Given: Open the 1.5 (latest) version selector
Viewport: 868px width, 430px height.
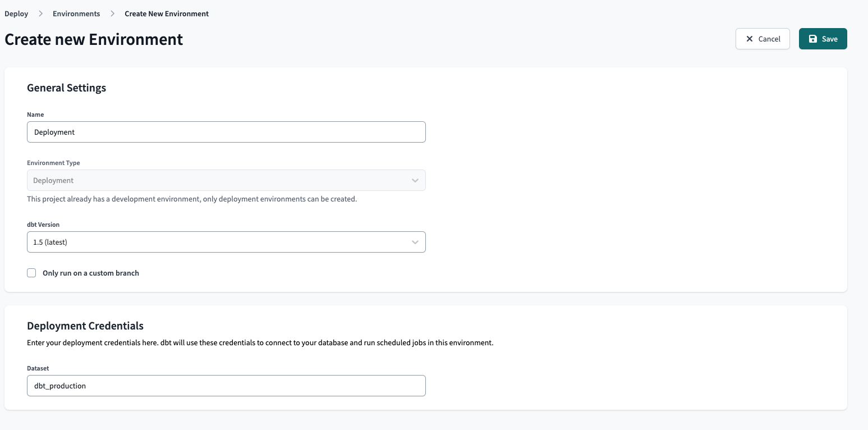Looking at the screenshot, I should [226, 242].
